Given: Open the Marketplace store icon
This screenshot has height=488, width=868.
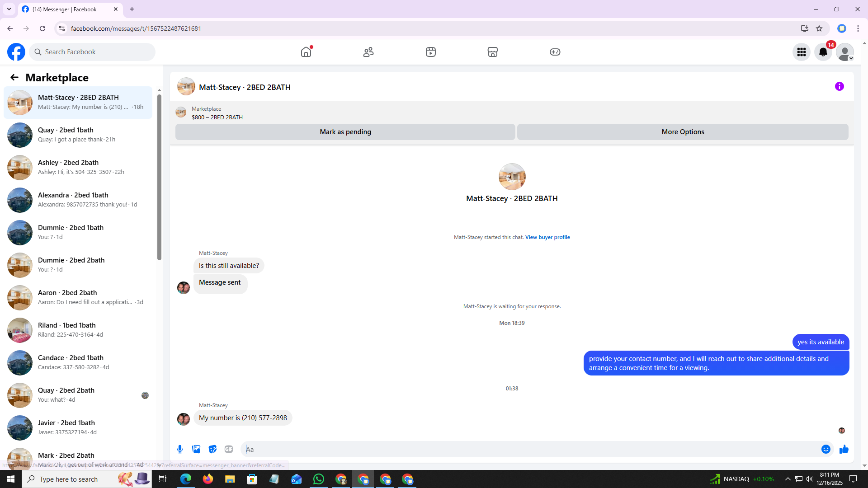Looking at the screenshot, I should pyautogui.click(x=493, y=52).
